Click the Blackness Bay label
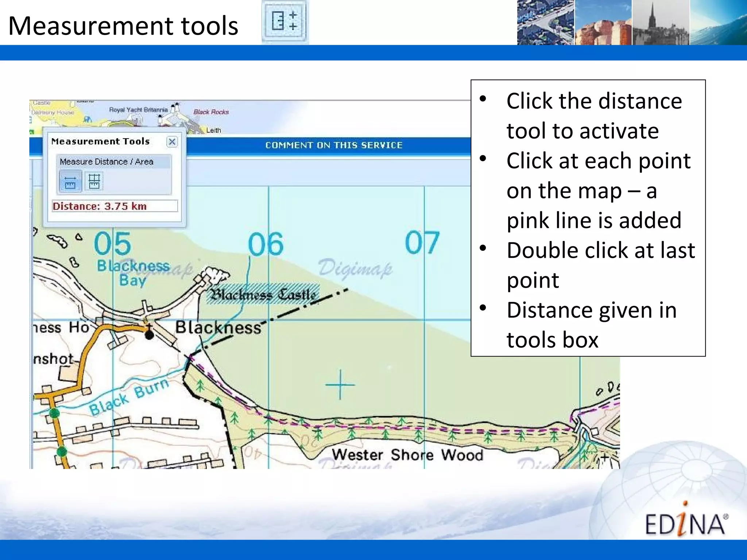 pyautogui.click(x=133, y=273)
